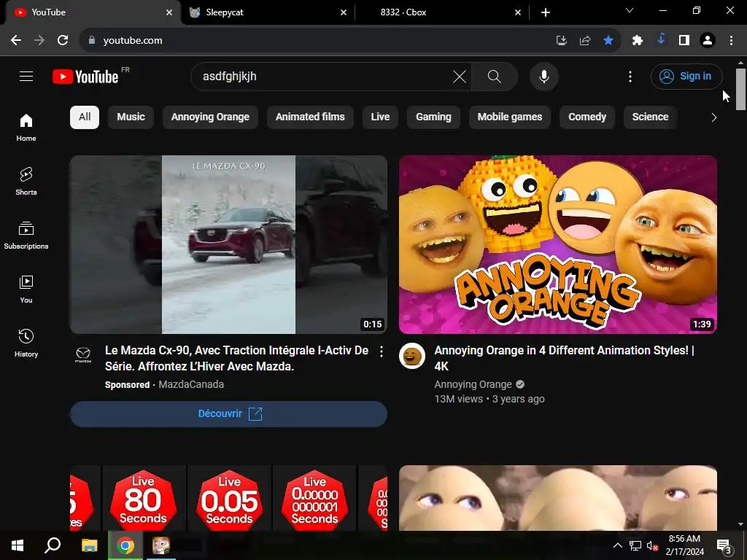Open the Chrome profile icon

coord(708,41)
